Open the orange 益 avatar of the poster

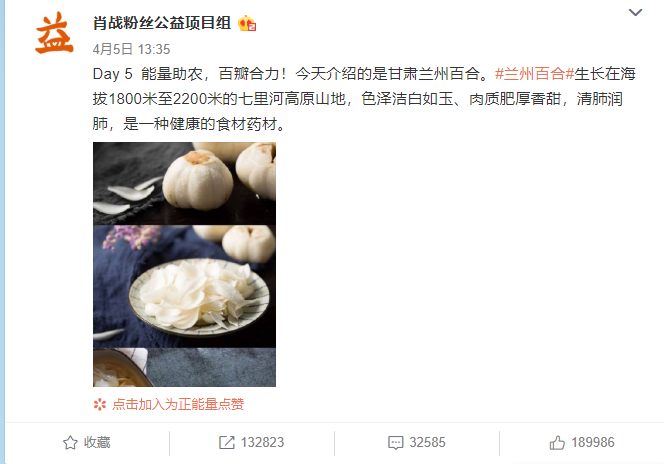pyautogui.click(x=54, y=33)
